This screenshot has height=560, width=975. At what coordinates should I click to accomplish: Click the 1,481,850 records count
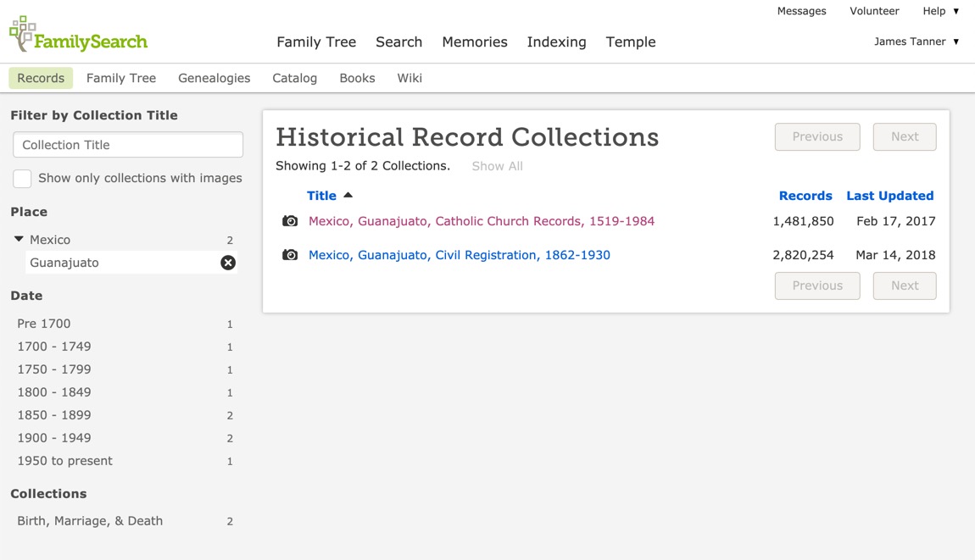[x=803, y=221]
